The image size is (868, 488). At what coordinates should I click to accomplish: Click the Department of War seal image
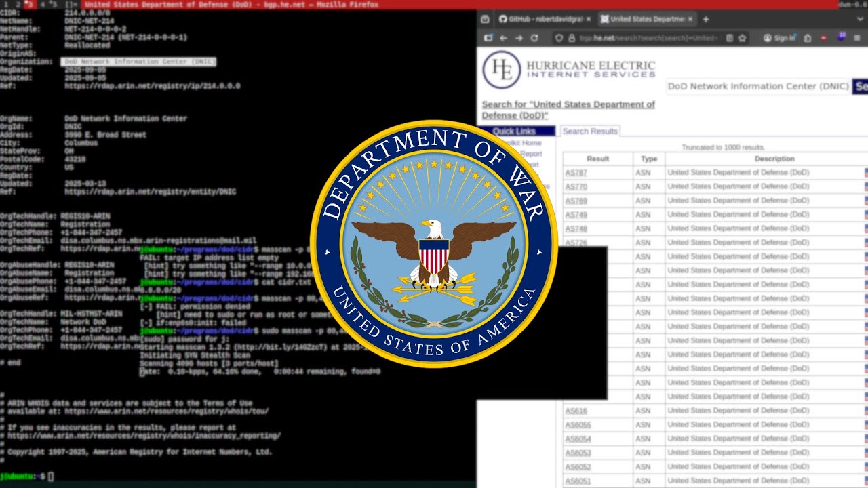click(x=434, y=244)
